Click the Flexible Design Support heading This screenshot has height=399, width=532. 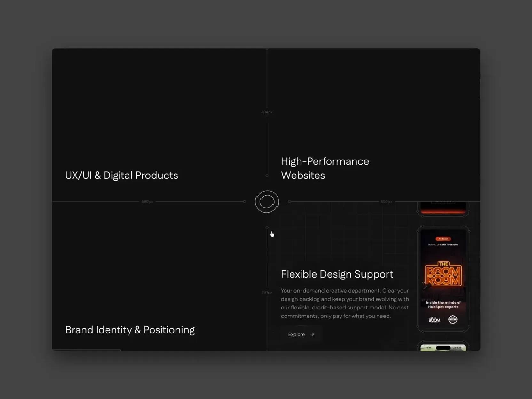coord(337,274)
